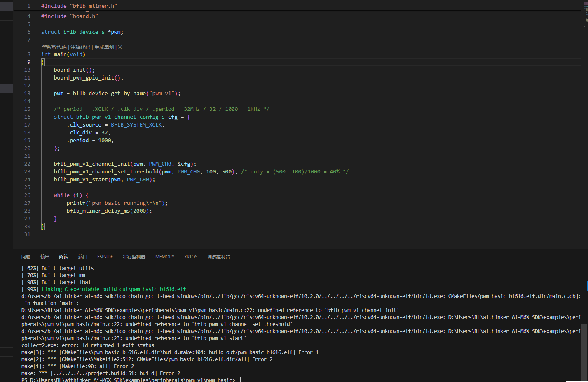This screenshot has height=382, width=588.
Task: Click line number 9 in the gutter
Action: [x=29, y=62]
